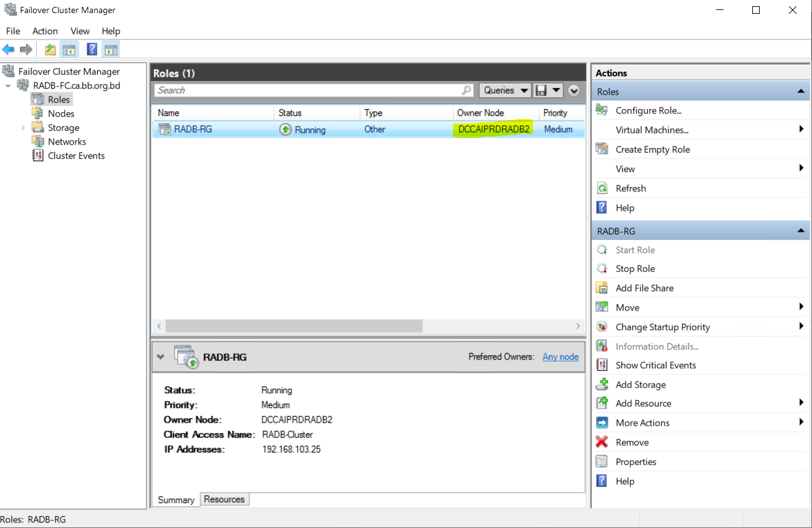Expand the Storage tree node

coord(24,128)
